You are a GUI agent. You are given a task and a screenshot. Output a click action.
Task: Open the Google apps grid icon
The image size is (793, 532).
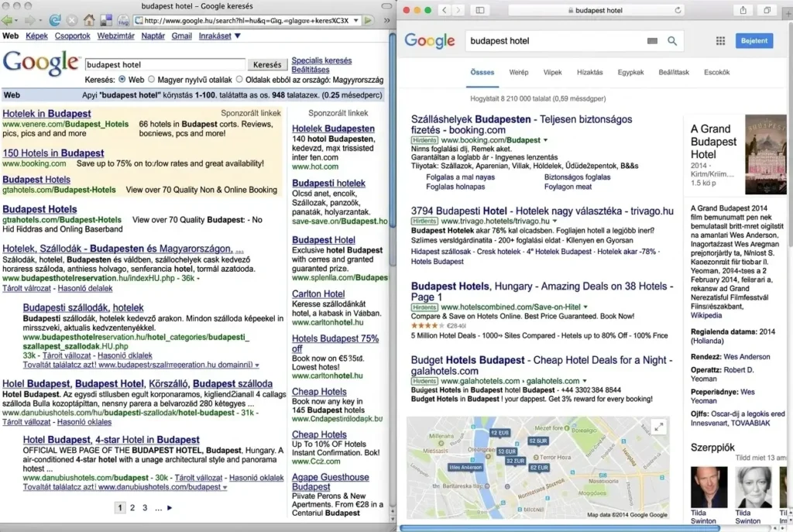tap(720, 40)
